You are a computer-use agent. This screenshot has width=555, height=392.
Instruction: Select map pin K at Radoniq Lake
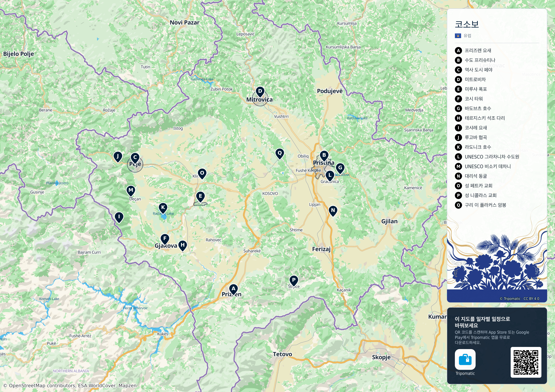coord(163,208)
